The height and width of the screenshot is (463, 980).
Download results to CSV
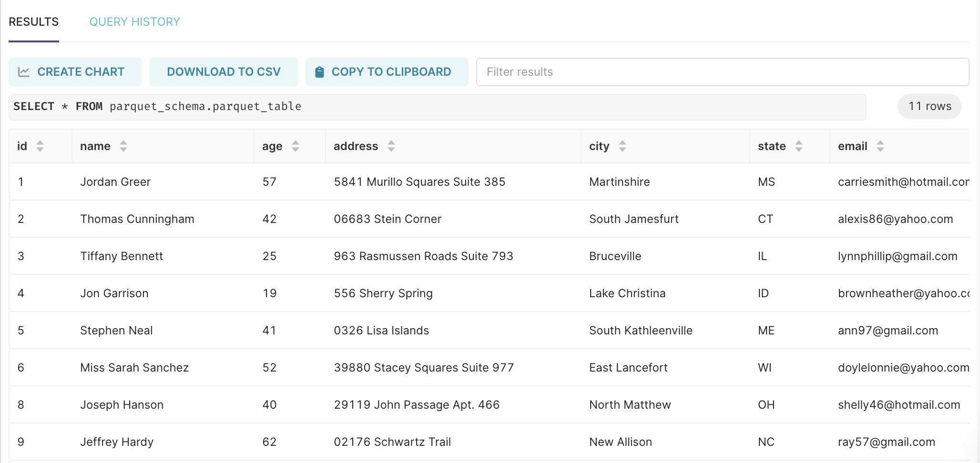pos(224,72)
